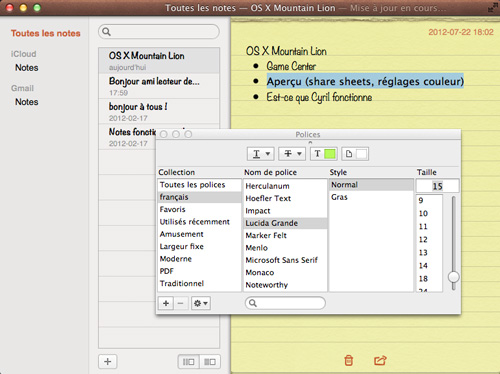Add a new note with plus button

coord(108,362)
